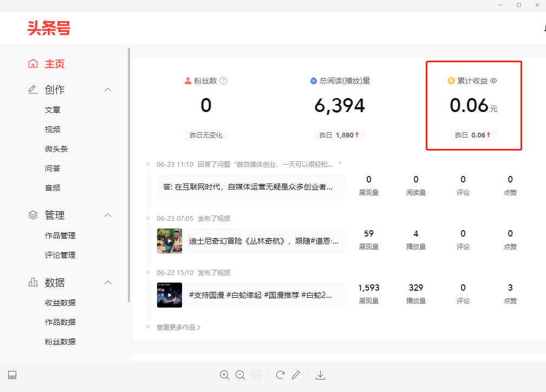Select 视频 in the sidebar menu
Viewport: 546px width, 392px height.
(53, 129)
